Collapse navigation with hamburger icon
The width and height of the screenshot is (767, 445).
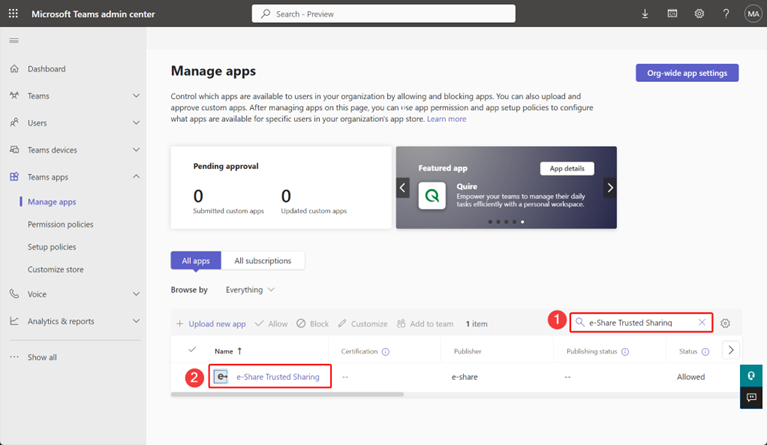[x=14, y=41]
